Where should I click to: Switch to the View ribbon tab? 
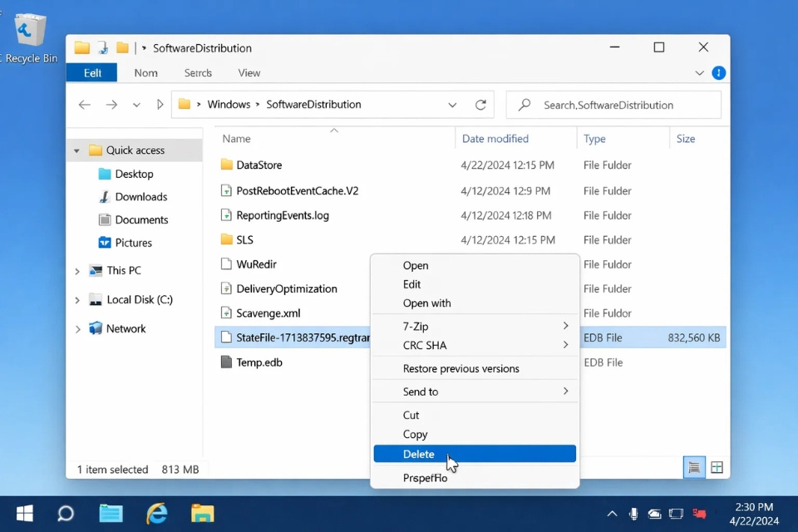point(249,72)
